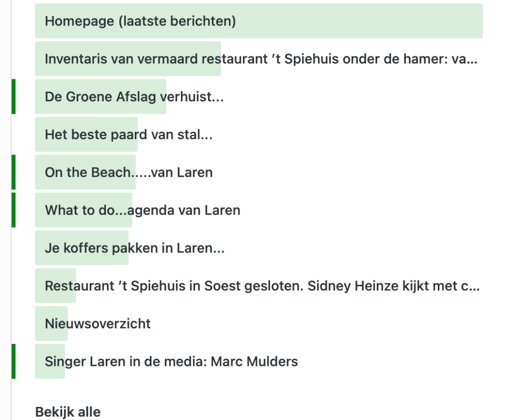This screenshot has width=513, height=420.
Task: Click green marker beside De Groene Afslag row
Action: pos(14,97)
